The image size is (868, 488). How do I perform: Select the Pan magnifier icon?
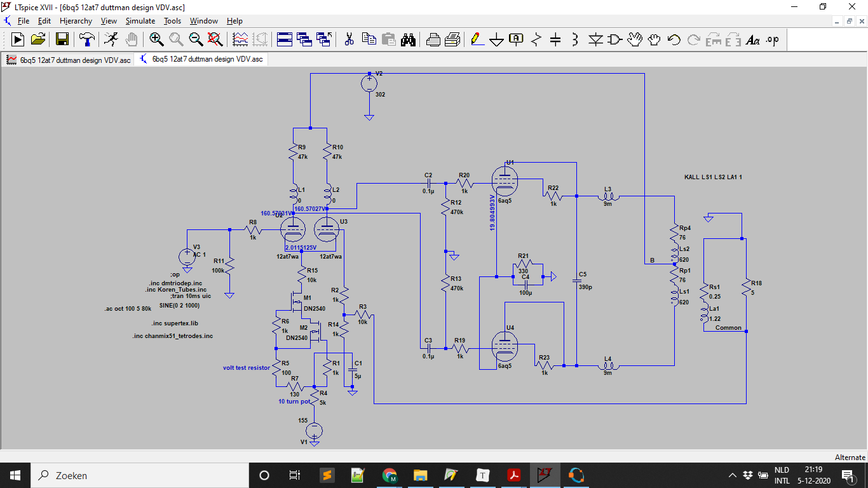tap(176, 39)
